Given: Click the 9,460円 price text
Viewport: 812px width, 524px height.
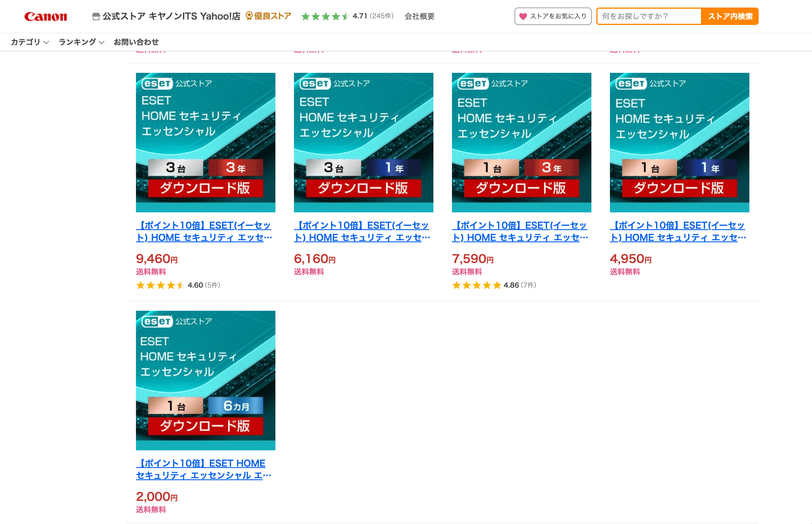Looking at the screenshot, I should (x=157, y=259).
